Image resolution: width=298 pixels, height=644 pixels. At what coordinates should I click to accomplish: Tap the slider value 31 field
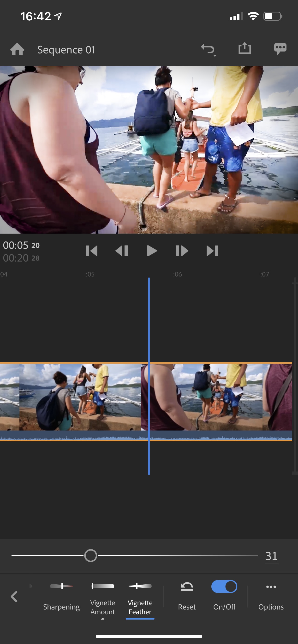(x=271, y=556)
